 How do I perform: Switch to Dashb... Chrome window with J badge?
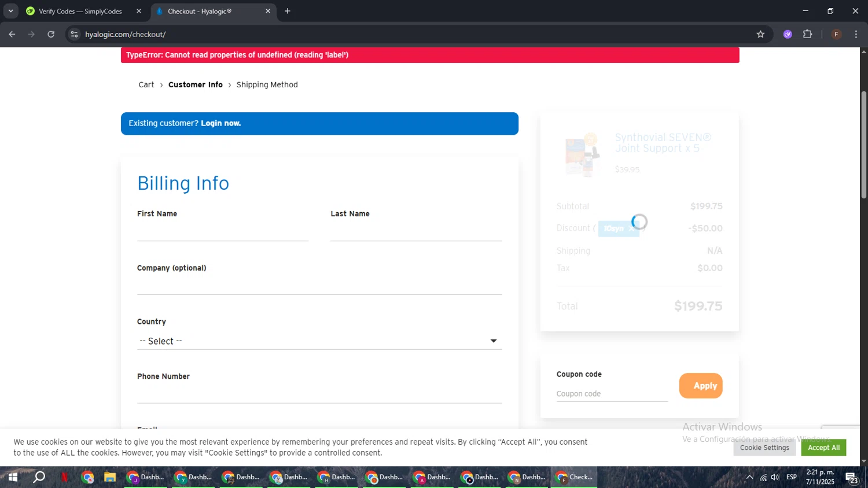(146, 477)
